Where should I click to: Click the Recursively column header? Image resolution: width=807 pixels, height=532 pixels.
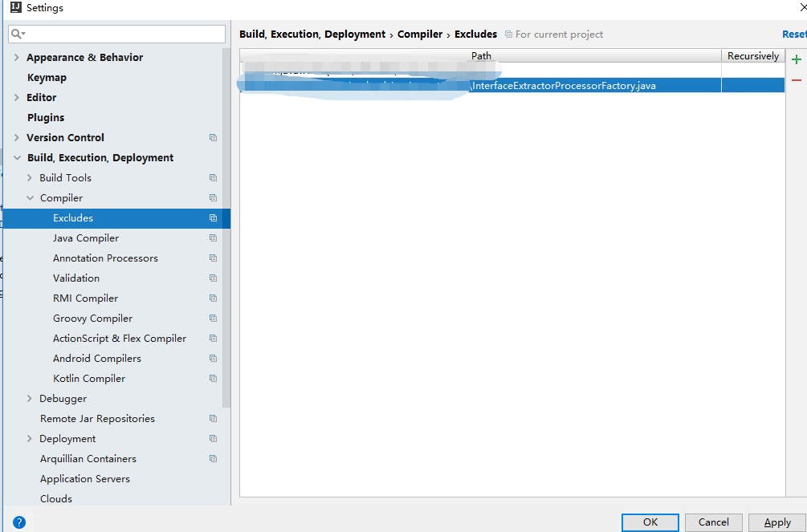tap(753, 55)
